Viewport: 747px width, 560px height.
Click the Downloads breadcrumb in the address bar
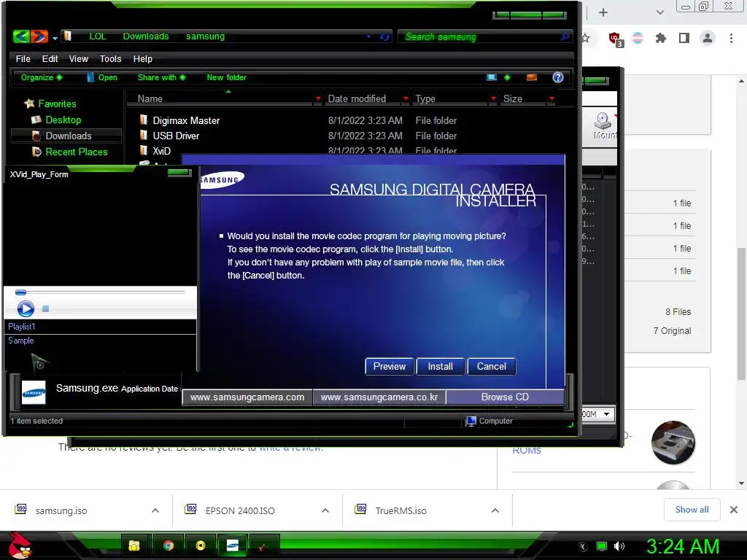(x=146, y=36)
